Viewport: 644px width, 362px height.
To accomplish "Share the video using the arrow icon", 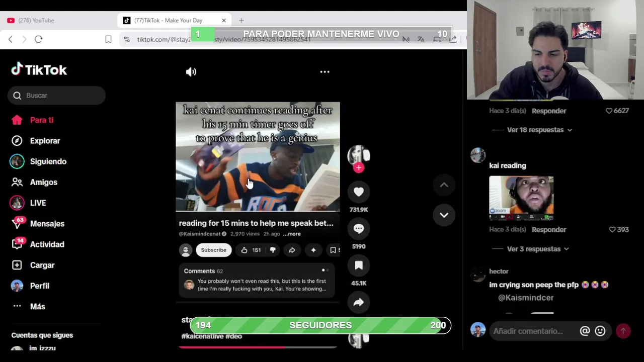I will click(359, 302).
